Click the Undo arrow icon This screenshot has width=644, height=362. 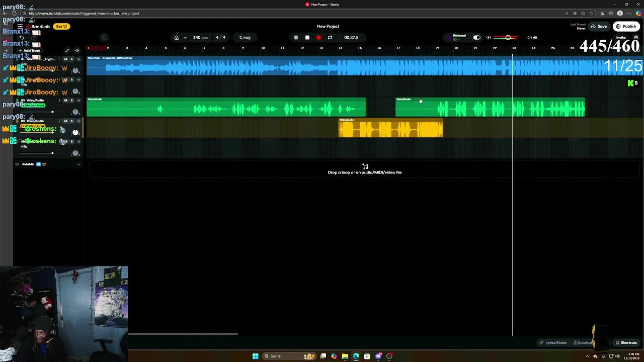pos(21,38)
